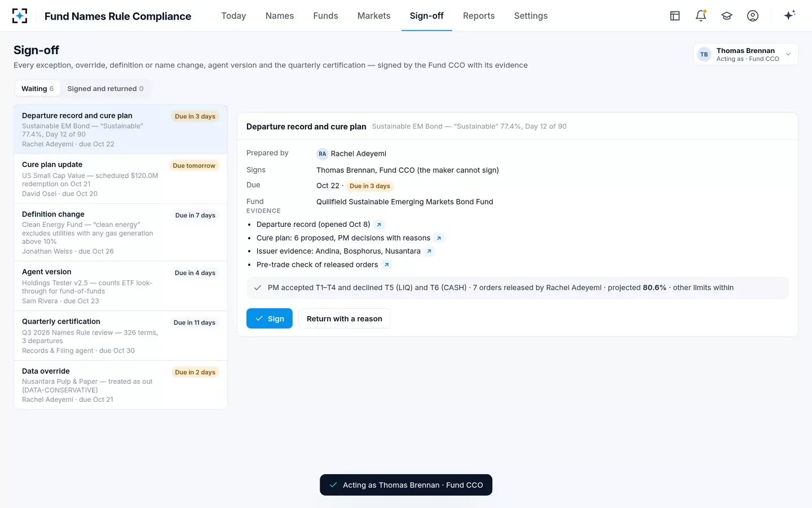Launch the sparkle AI assistant icon
The image size is (812, 508).
pyautogui.click(x=789, y=15)
